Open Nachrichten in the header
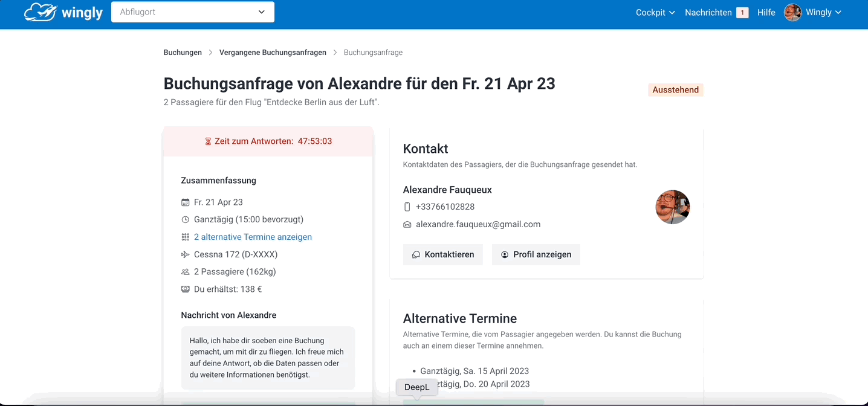868x406 pixels. (708, 12)
